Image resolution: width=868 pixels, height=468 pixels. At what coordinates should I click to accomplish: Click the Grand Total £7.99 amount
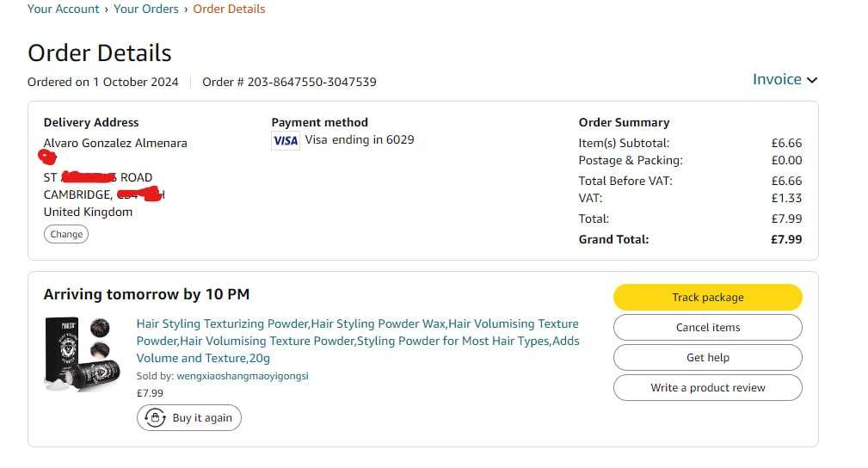pyautogui.click(x=786, y=239)
